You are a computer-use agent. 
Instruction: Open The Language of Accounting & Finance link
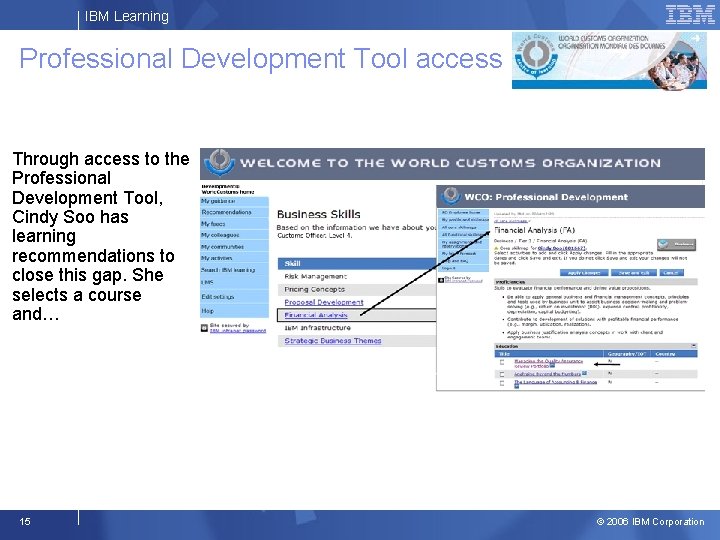[x=556, y=382]
